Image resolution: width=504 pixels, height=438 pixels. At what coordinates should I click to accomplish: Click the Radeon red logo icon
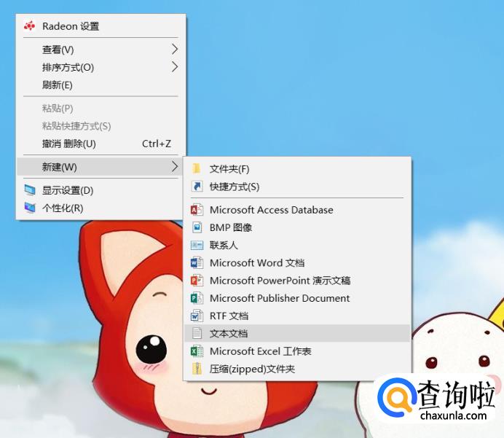point(30,26)
